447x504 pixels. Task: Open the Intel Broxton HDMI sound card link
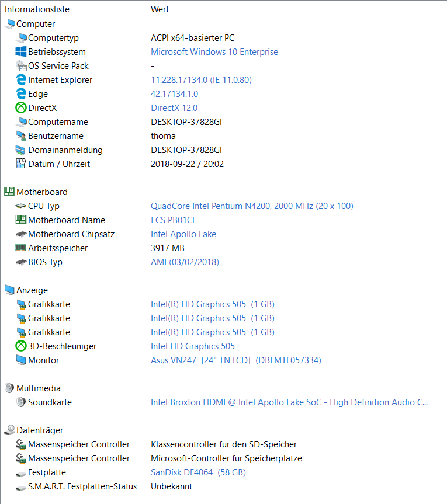pyautogui.click(x=289, y=402)
